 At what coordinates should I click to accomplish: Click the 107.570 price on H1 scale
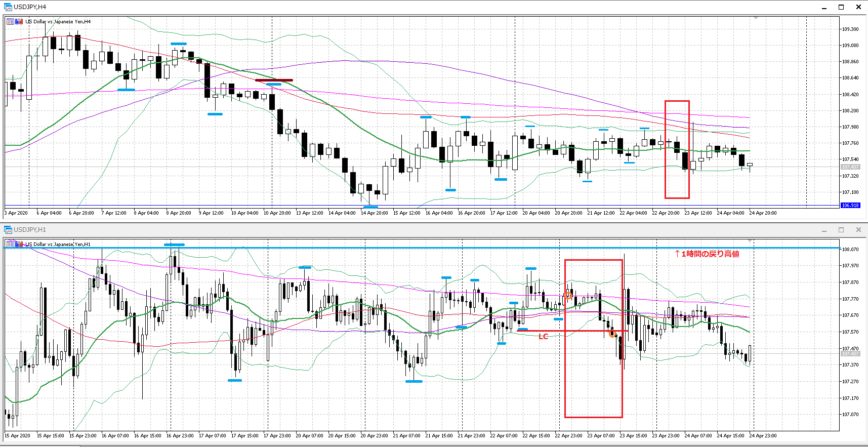(850, 332)
